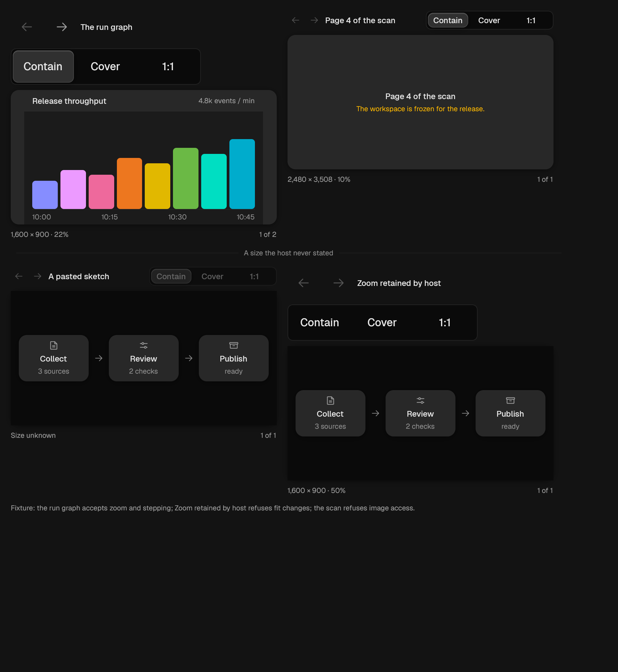
Task: Click next arrow beside A pasted sketch
Action: 38,276
